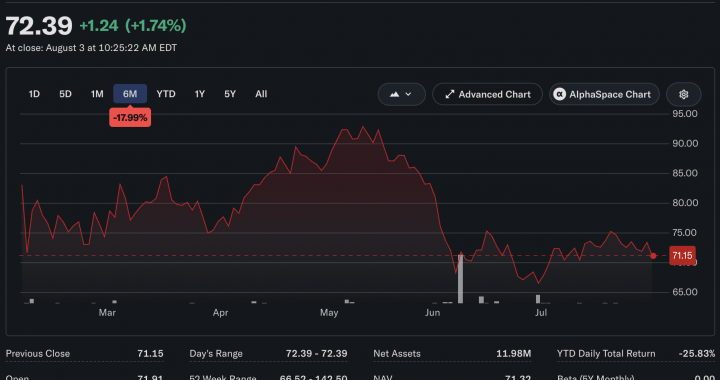Click the 65.00 y-axis label
720x380 pixels.
point(685,292)
